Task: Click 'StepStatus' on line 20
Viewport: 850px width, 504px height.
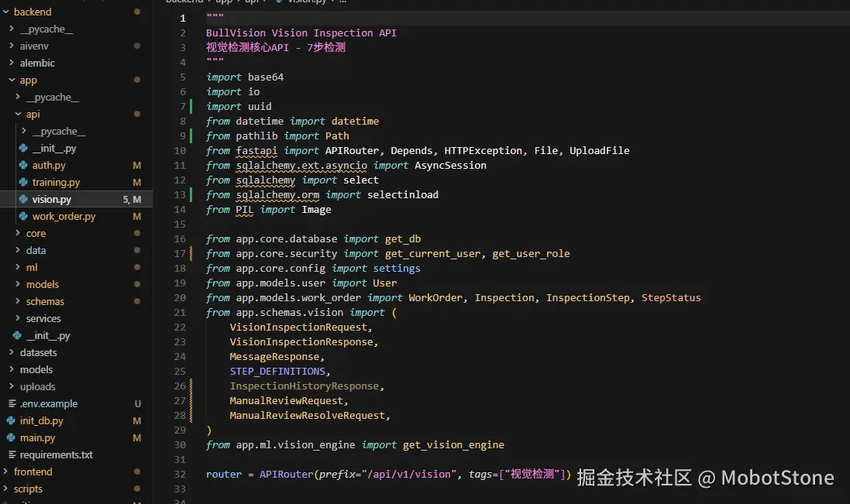Action: click(671, 297)
